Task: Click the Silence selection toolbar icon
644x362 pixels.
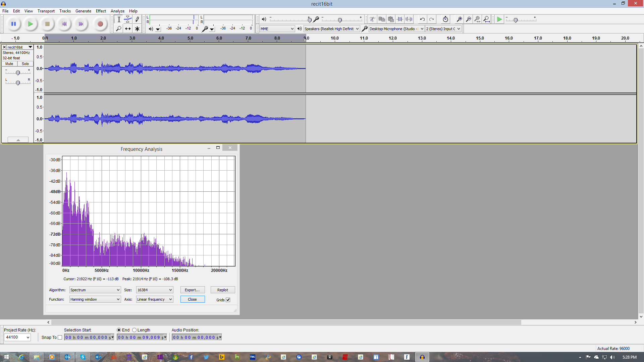Action: [x=409, y=19]
